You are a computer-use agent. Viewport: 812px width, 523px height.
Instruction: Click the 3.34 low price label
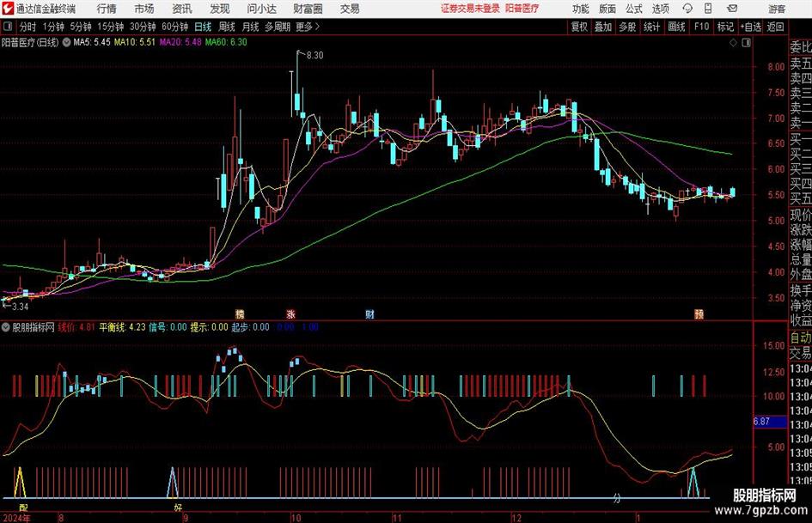click(x=20, y=307)
